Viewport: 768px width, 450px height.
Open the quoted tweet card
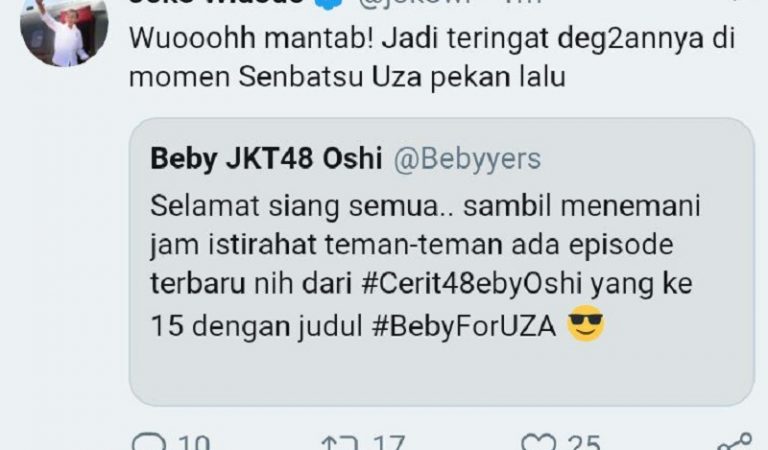[441, 261]
